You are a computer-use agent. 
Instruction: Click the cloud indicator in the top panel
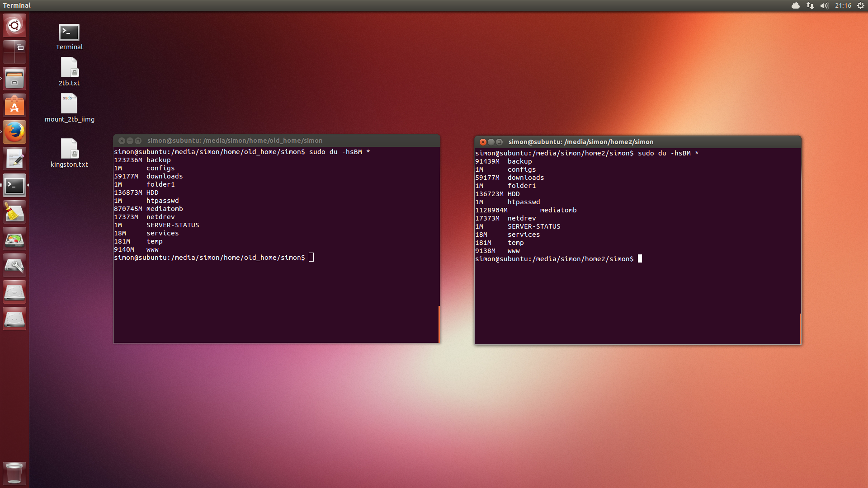tap(796, 5)
